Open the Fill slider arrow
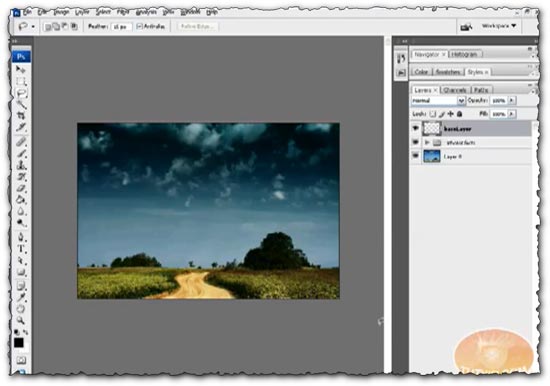550x386 pixels. (x=511, y=114)
